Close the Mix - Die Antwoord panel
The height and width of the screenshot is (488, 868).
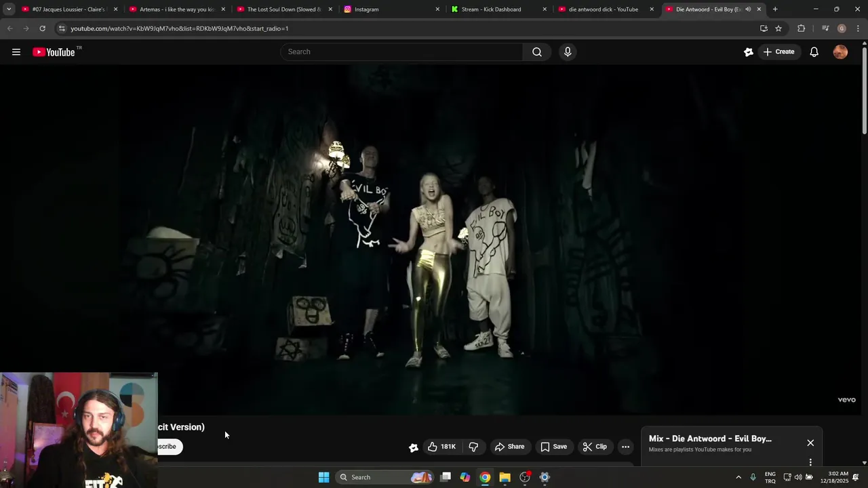pos(810,443)
